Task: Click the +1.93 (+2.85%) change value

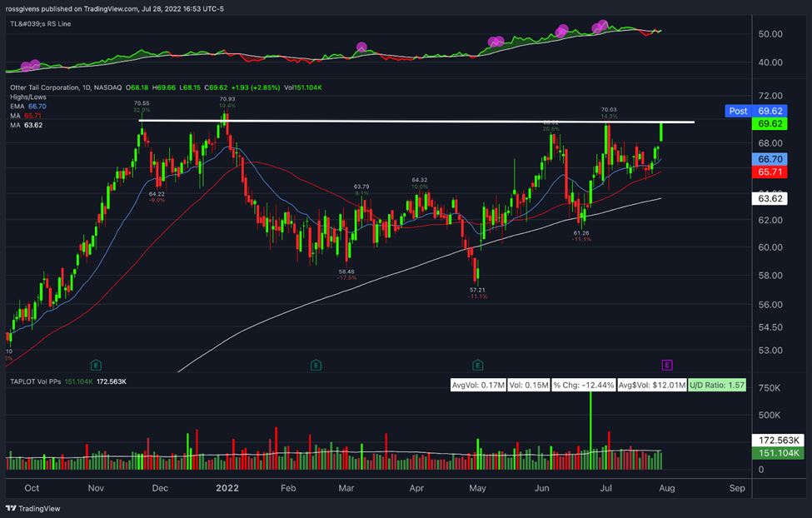Action: point(256,87)
